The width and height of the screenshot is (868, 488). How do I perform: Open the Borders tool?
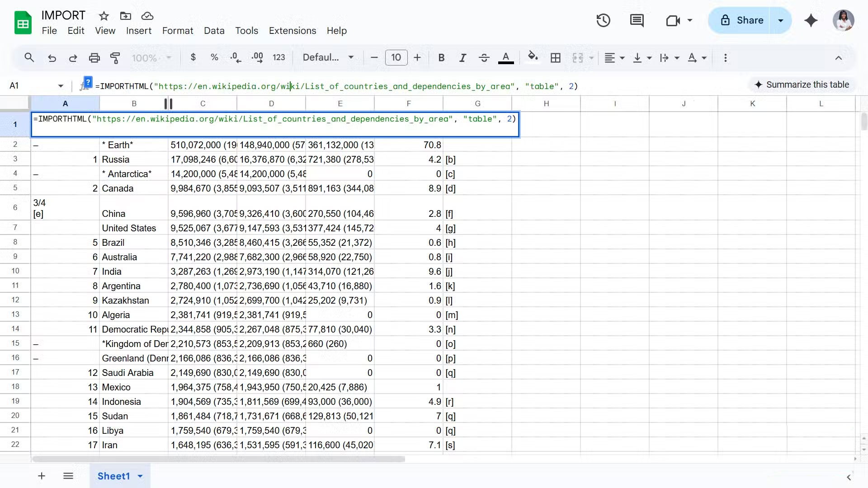pyautogui.click(x=555, y=57)
